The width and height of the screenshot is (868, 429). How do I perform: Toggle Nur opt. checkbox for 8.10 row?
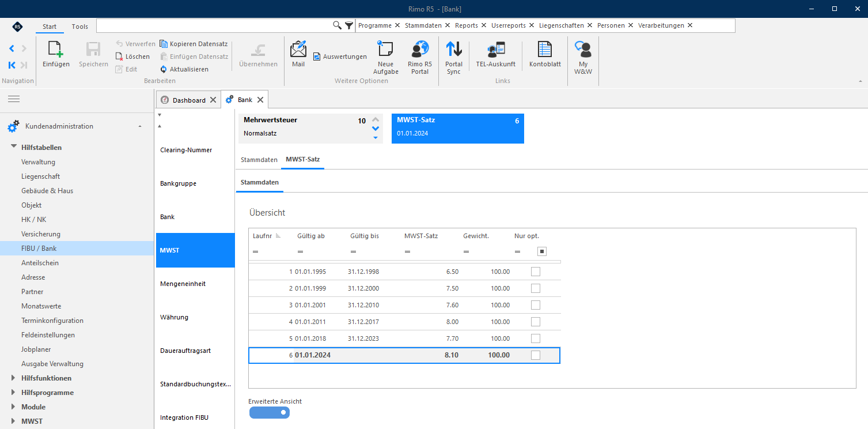point(536,355)
